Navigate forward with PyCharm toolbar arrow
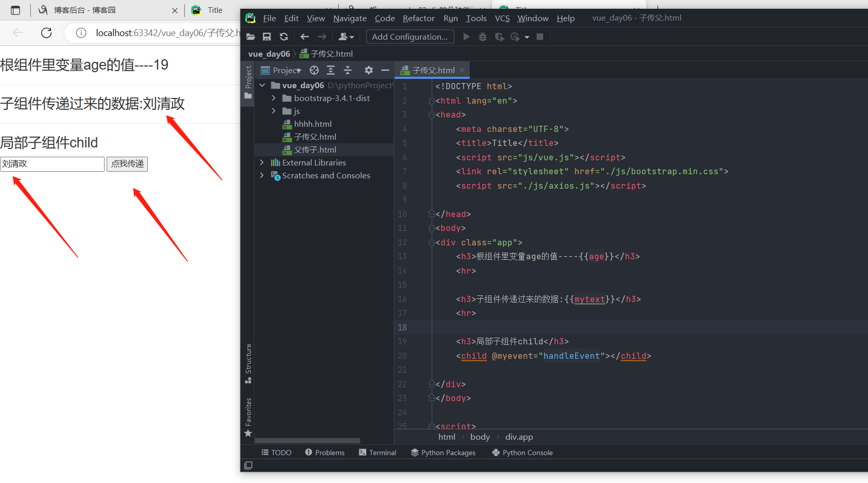The height and width of the screenshot is (483, 868). click(x=322, y=37)
